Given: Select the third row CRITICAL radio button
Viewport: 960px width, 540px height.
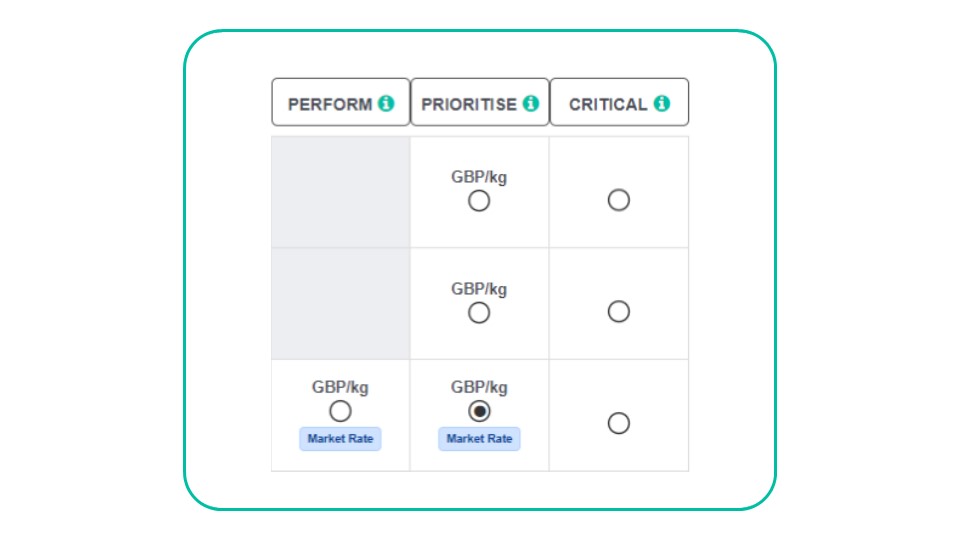Looking at the screenshot, I should click(x=618, y=423).
